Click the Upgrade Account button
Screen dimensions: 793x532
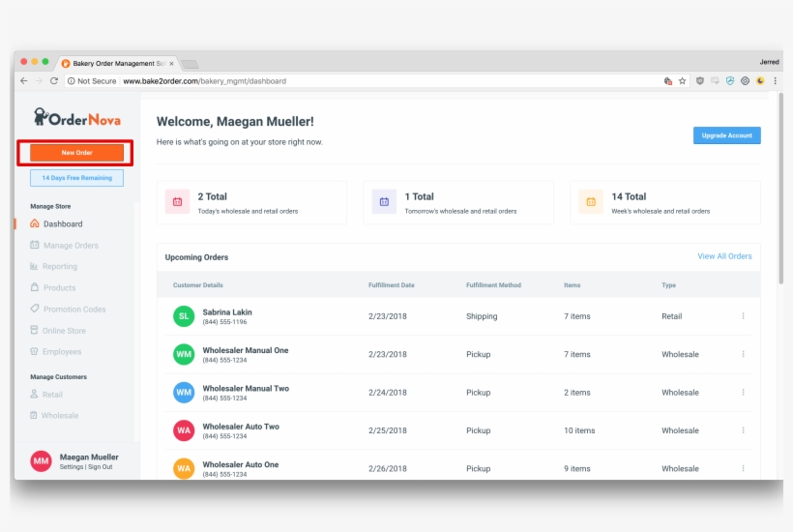click(726, 135)
